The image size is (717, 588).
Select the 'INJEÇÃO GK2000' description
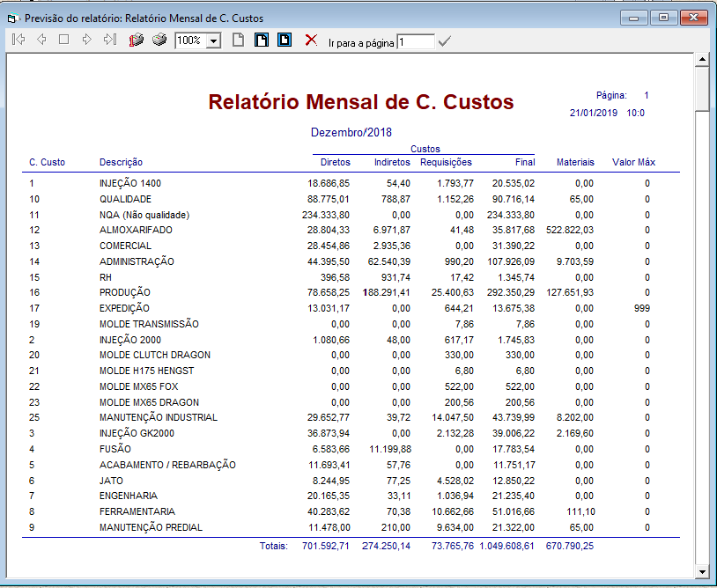[x=137, y=433]
